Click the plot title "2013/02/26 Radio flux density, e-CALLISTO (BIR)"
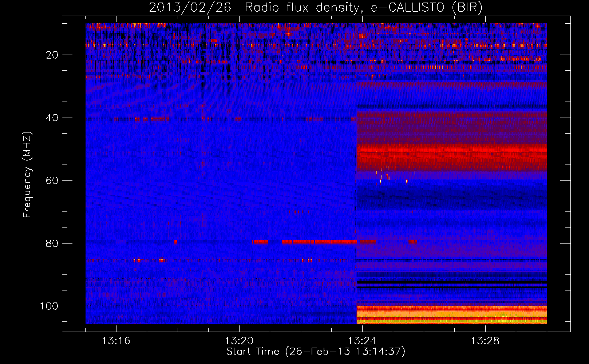 pyautogui.click(x=316, y=8)
